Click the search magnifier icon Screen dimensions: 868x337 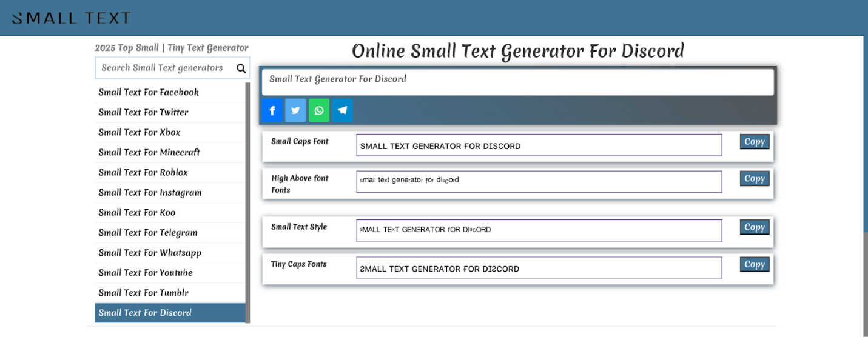(x=241, y=68)
